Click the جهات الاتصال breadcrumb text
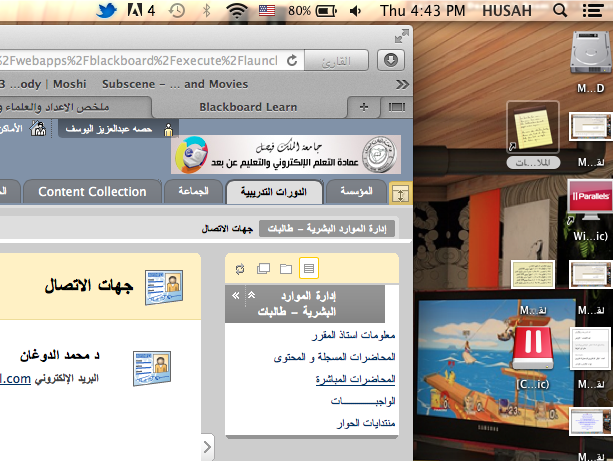Screen dimensions: 613x461 pos(227,229)
